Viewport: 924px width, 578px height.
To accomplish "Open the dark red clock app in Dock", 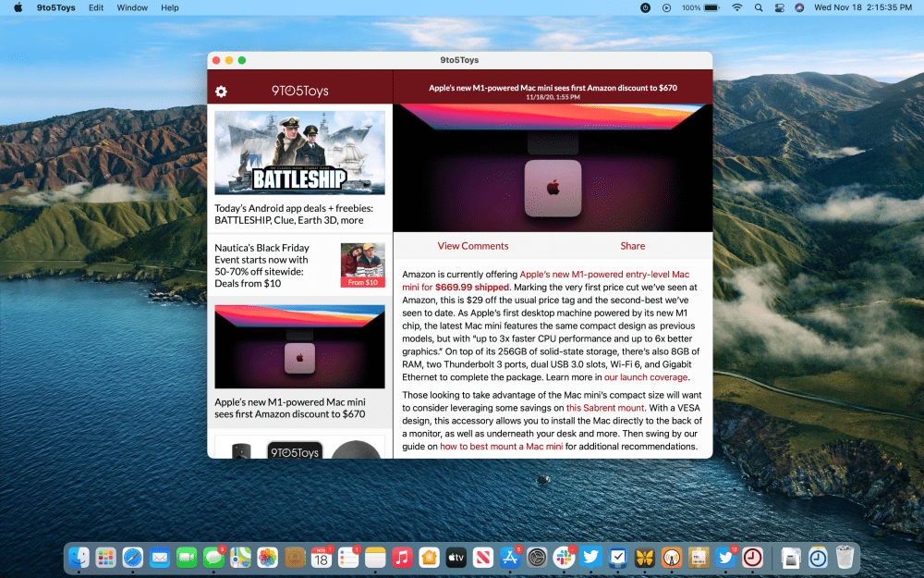I will point(752,557).
